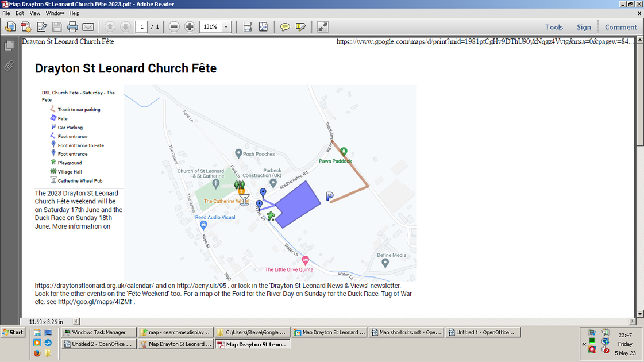Viewport: 644px width, 362px height.
Task: Open the File menu
Action: click(6, 13)
